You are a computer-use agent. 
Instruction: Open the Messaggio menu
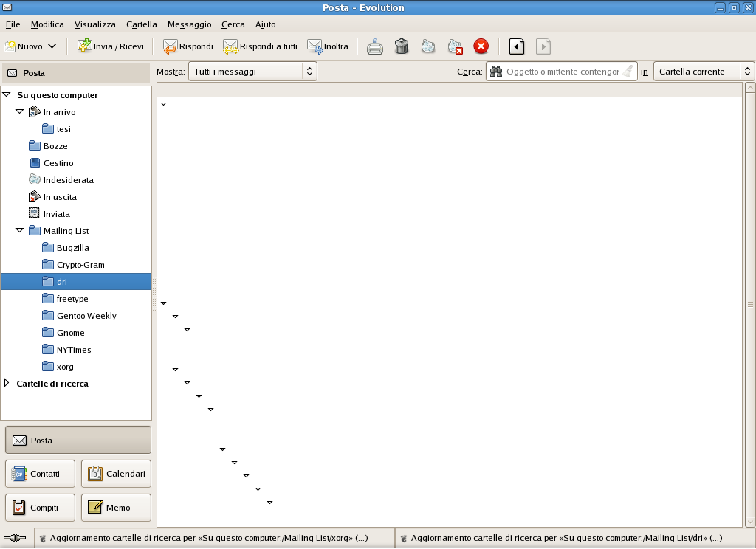tap(189, 24)
